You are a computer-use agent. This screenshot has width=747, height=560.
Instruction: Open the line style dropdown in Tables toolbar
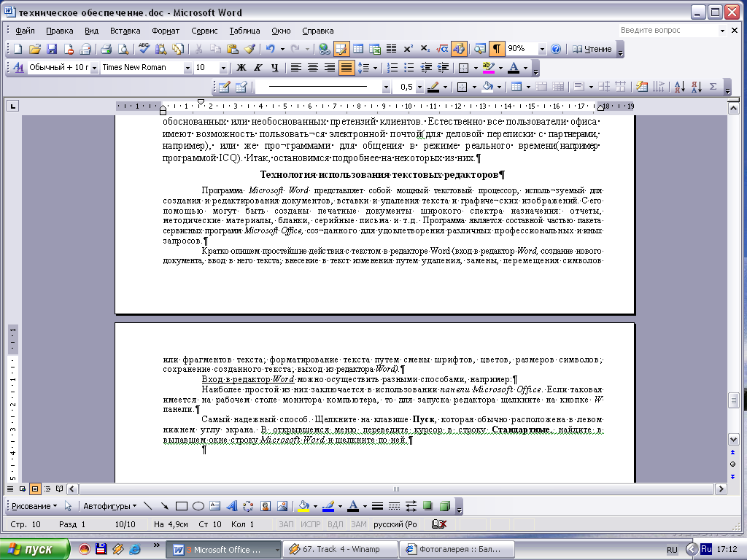point(386,87)
